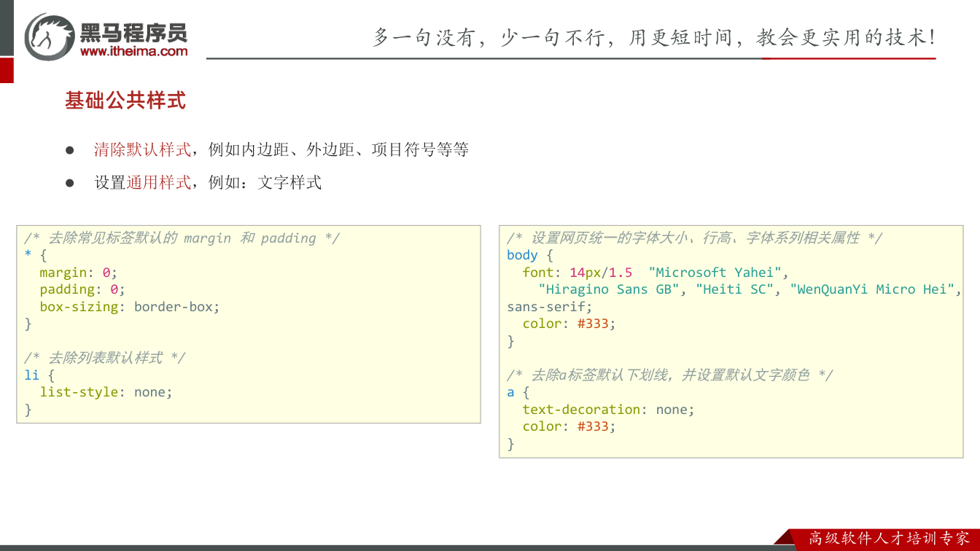Click the 设置网页统一的字体大小 comment
Viewport: 980px width, 551px height.
[x=694, y=238]
